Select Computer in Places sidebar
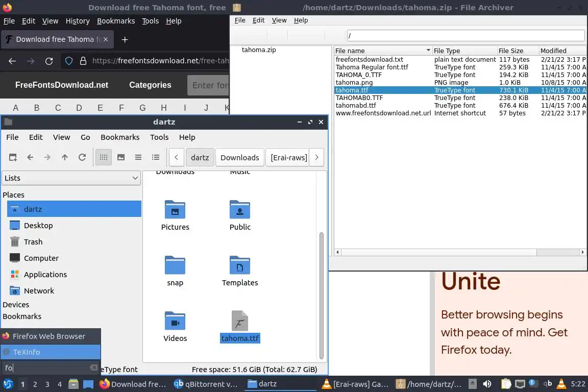This screenshot has width=588, height=392. coord(41,258)
